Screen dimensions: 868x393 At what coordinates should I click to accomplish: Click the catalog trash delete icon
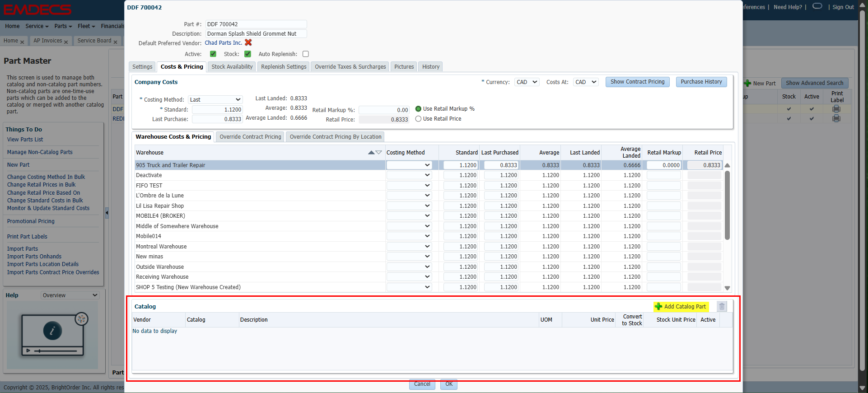(722, 307)
